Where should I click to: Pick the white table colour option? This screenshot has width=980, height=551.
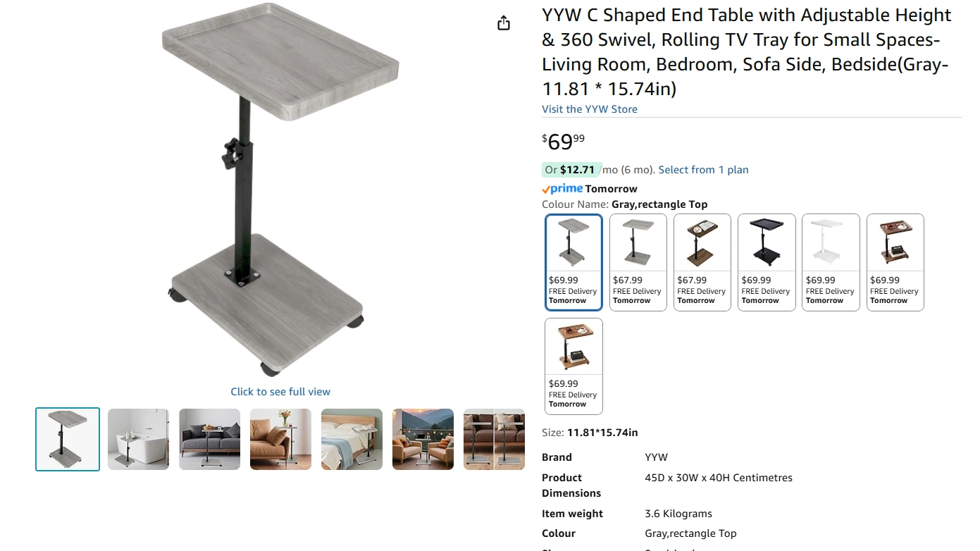pyautogui.click(x=831, y=262)
